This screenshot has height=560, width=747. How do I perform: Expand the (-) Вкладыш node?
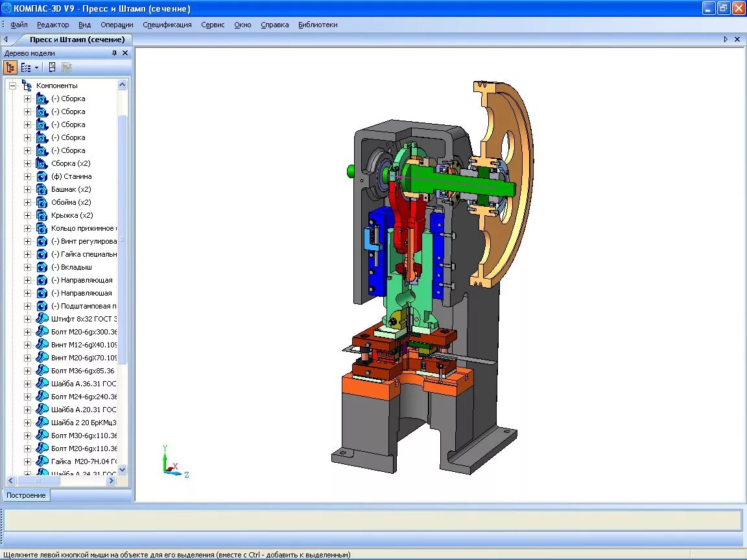click(x=27, y=267)
